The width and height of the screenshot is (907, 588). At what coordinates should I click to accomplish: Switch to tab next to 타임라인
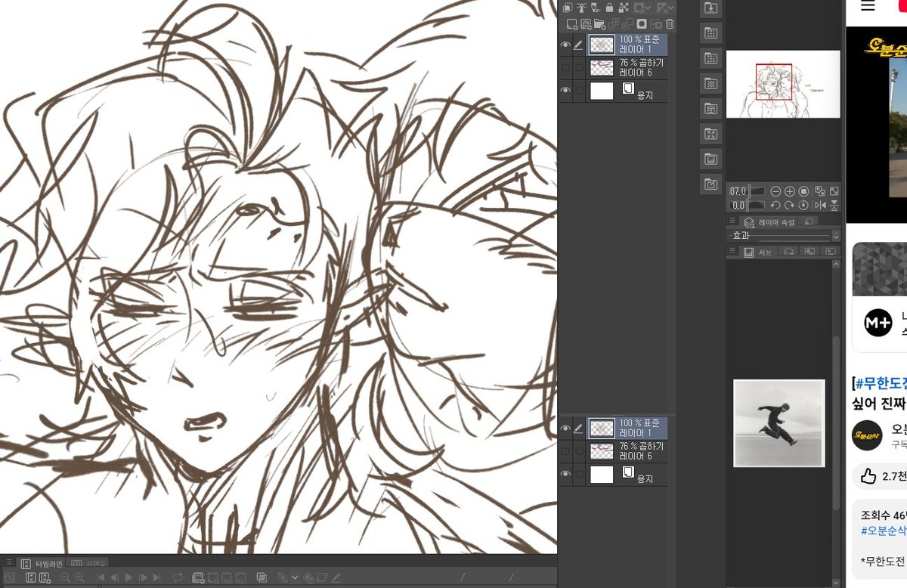point(88,564)
